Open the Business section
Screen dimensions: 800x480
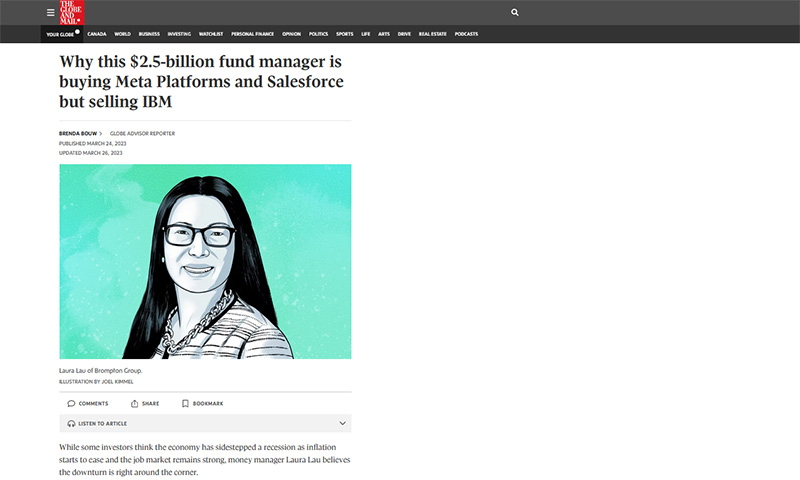point(149,34)
